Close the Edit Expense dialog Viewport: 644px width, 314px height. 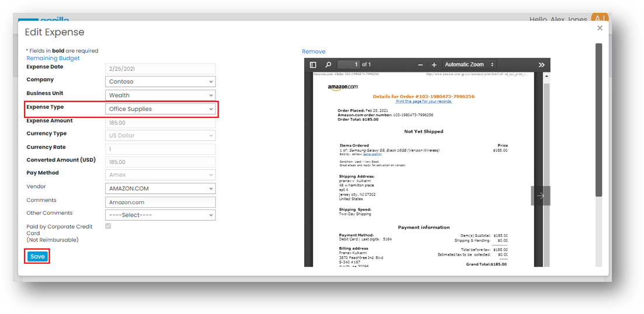click(600, 28)
